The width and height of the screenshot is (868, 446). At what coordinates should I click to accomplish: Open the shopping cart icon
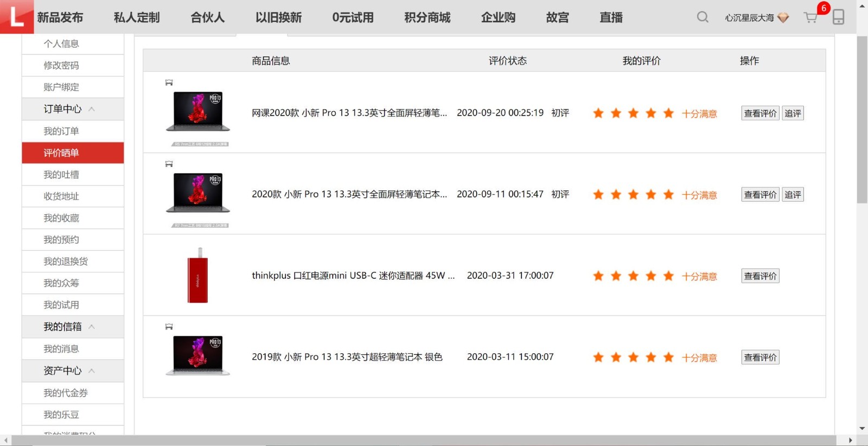tap(810, 18)
